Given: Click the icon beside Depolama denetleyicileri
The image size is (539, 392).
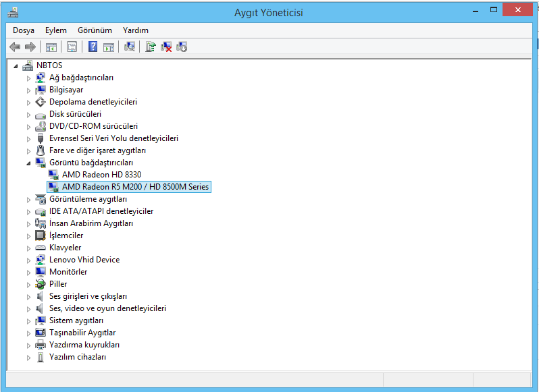Looking at the screenshot, I should (x=41, y=102).
